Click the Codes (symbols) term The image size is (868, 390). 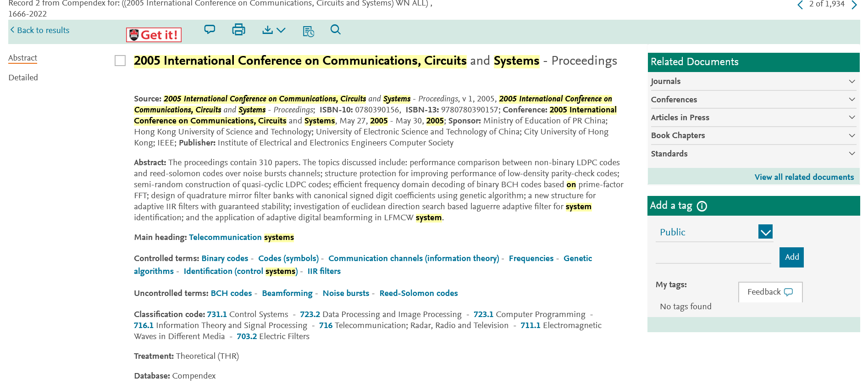tap(288, 258)
